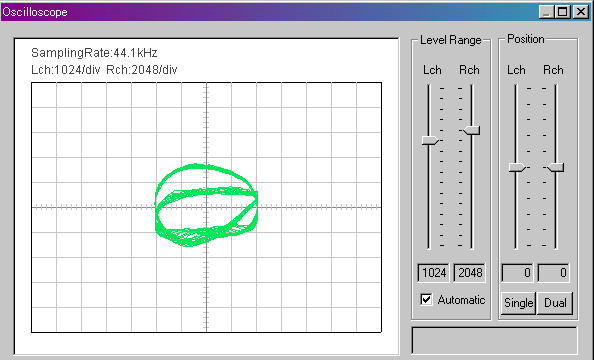Click the Oscilloscope title bar text
This screenshot has height=360, width=594.
(x=35, y=12)
